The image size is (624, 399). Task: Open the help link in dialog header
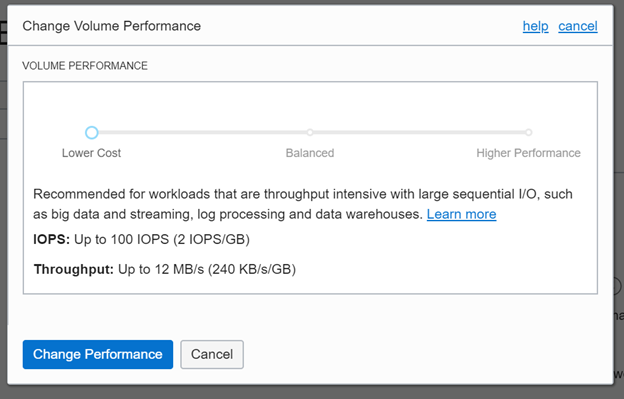[535, 26]
